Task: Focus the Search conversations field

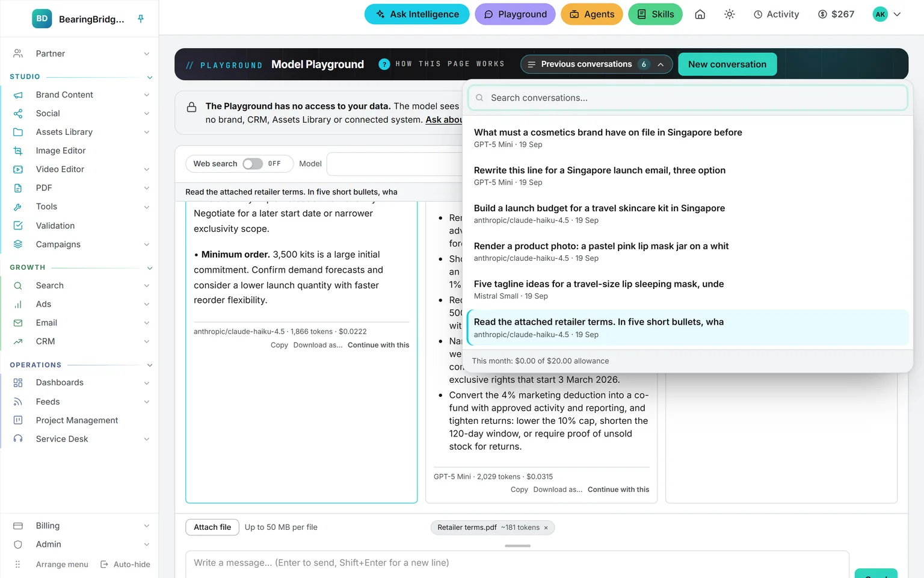Action: tap(688, 98)
